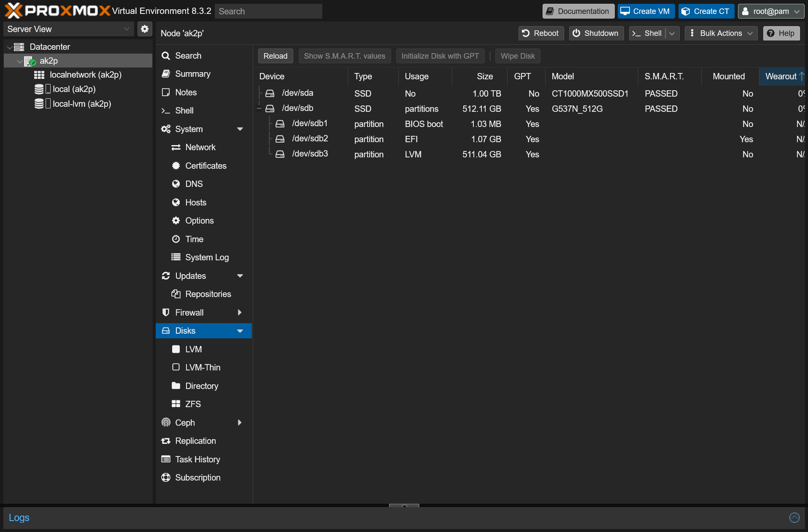Click the Reboot button
The height and width of the screenshot is (532, 808).
click(x=540, y=33)
